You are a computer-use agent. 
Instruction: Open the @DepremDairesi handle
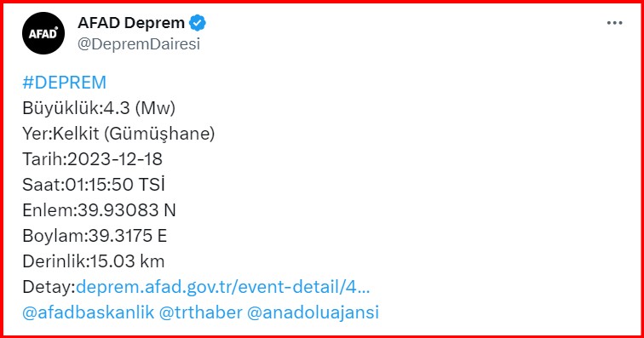point(139,44)
